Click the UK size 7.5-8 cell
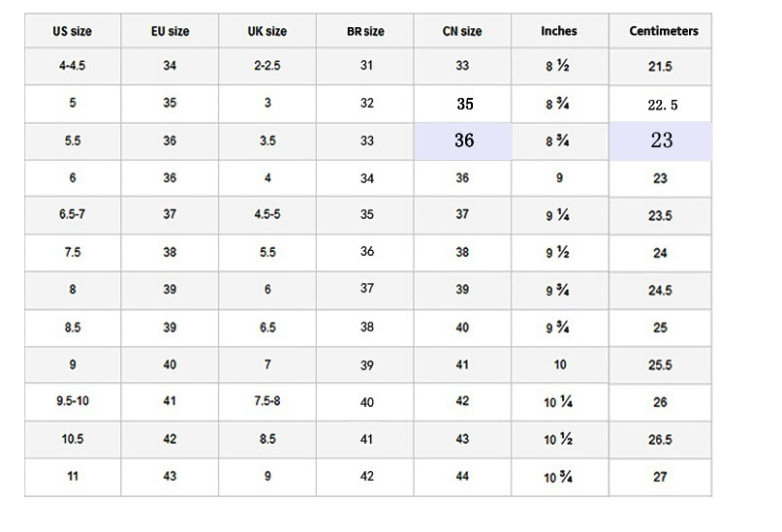This screenshot has height=532, width=782. pyautogui.click(x=267, y=401)
